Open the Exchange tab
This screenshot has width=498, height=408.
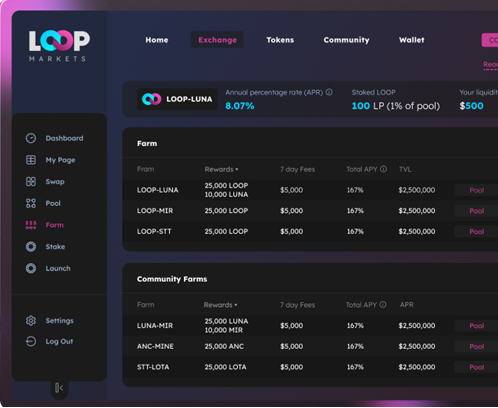217,40
